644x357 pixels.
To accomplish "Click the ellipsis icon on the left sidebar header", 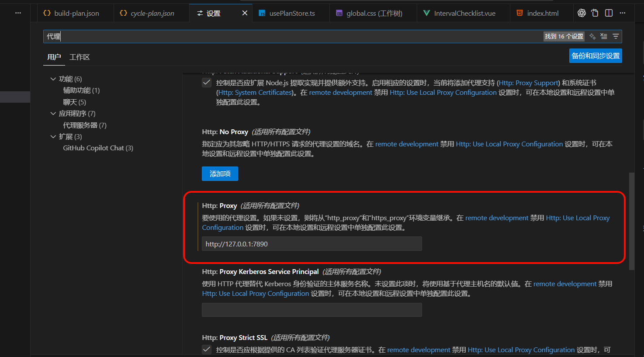I will tap(18, 13).
